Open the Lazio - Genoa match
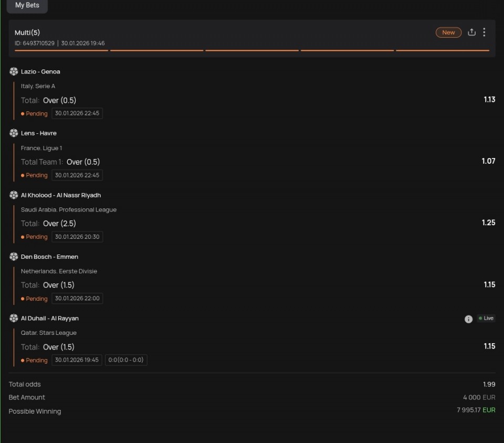504x443 pixels. [x=40, y=71]
